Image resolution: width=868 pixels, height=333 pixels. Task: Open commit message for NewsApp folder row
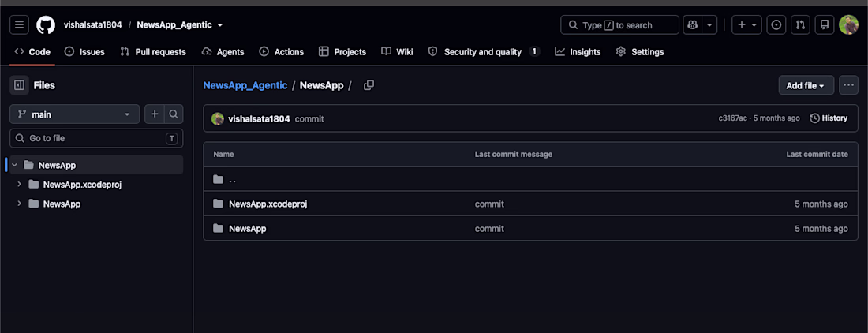pyautogui.click(x=489, y=229)
